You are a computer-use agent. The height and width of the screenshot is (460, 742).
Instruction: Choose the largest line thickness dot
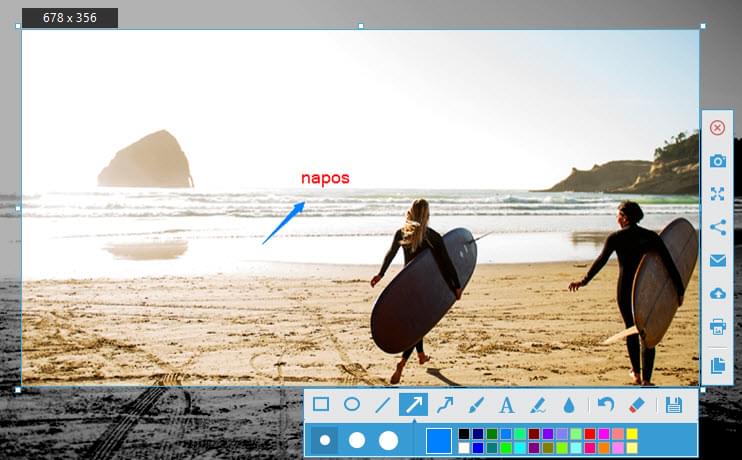coord(388,440)
